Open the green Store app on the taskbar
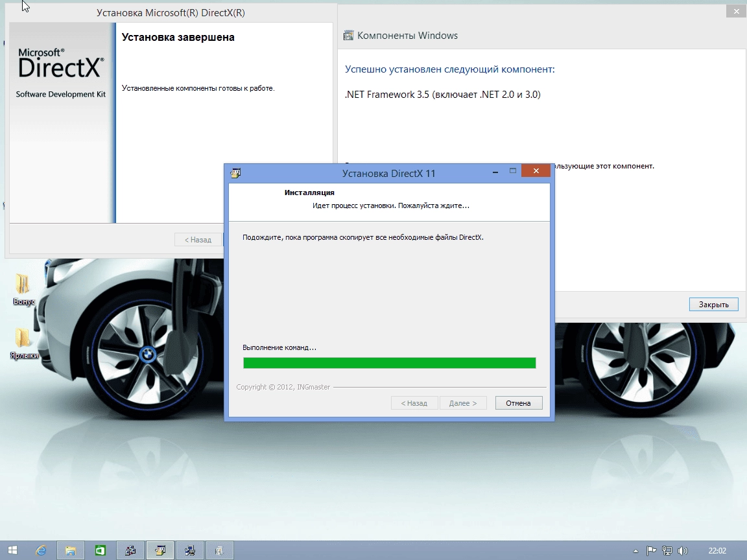 click(x=100, y=550)
